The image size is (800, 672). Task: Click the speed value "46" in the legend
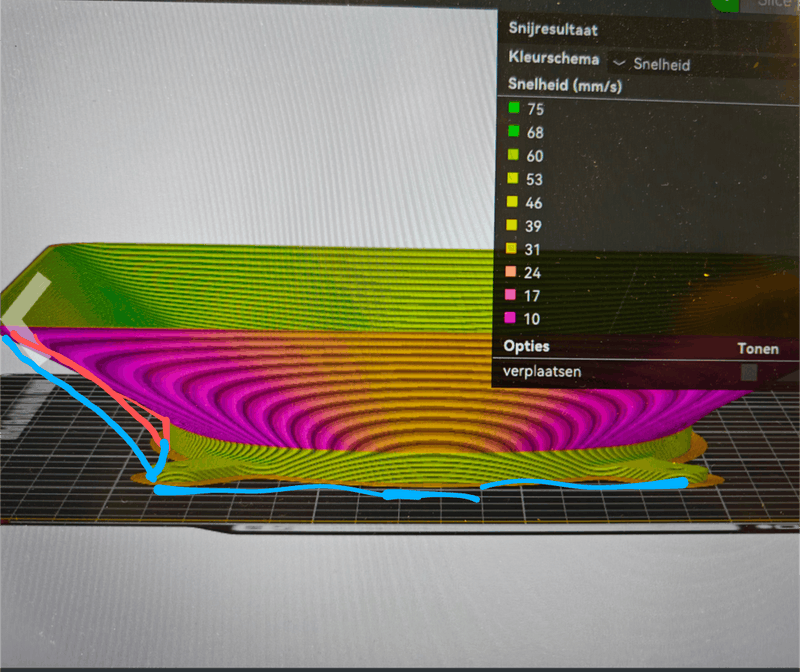tap(534, 203)
